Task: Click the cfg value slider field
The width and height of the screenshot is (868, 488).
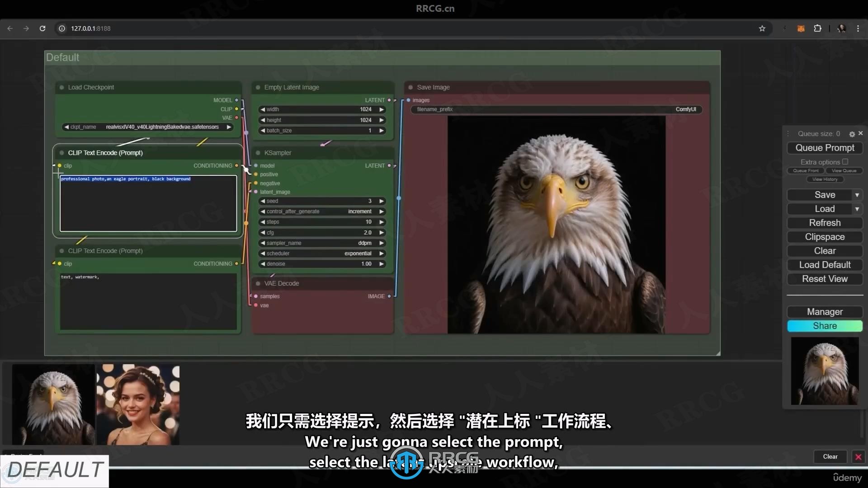Action: [322, 233]
